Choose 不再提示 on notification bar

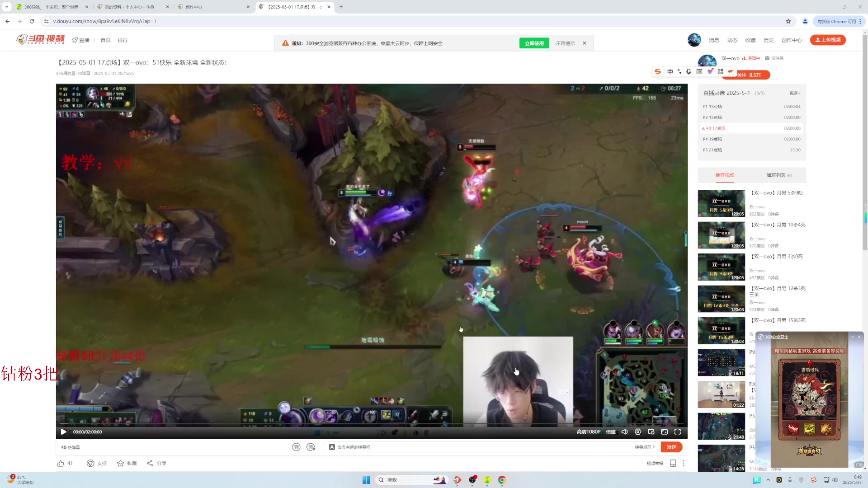(566, 43)
